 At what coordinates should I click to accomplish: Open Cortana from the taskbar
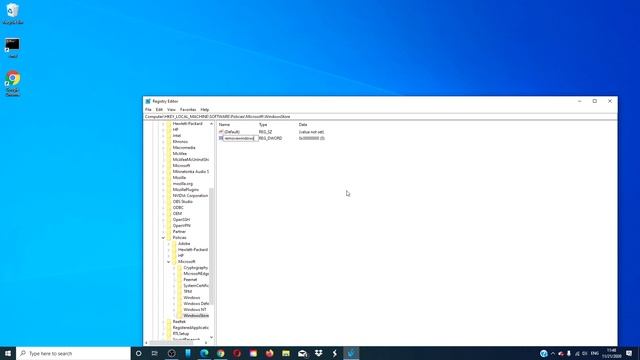(x=138, y=353)
